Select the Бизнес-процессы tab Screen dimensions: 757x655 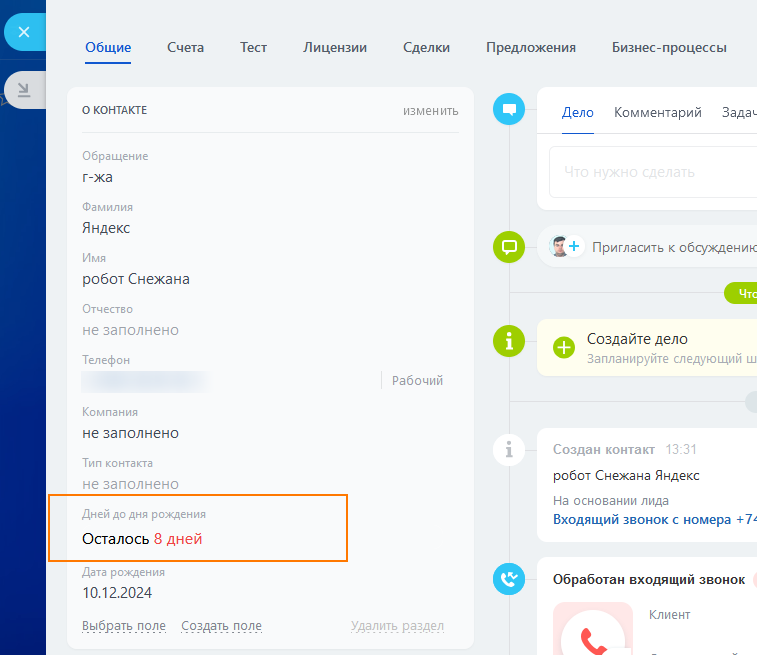(x=669, y=47)
